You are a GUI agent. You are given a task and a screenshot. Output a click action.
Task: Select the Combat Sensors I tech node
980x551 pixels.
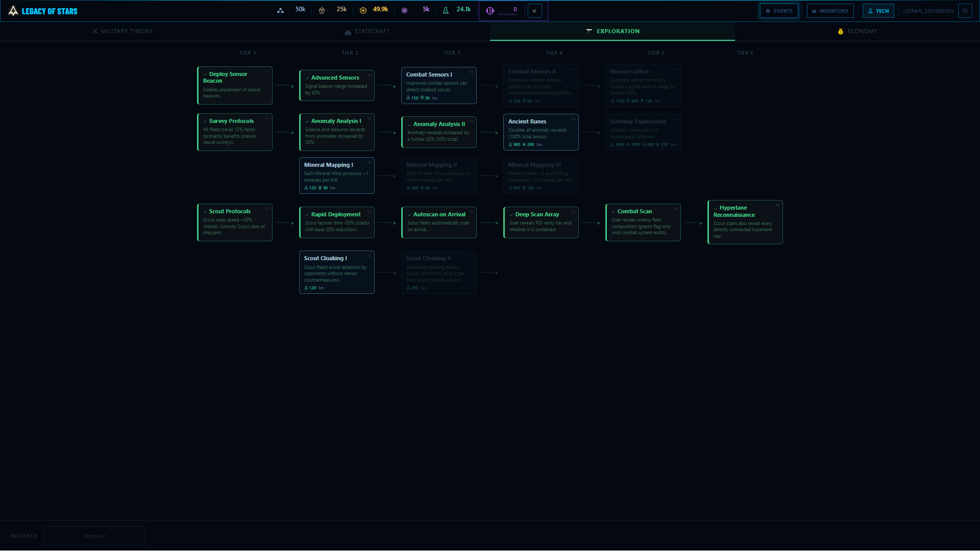[x=439, y=85]
